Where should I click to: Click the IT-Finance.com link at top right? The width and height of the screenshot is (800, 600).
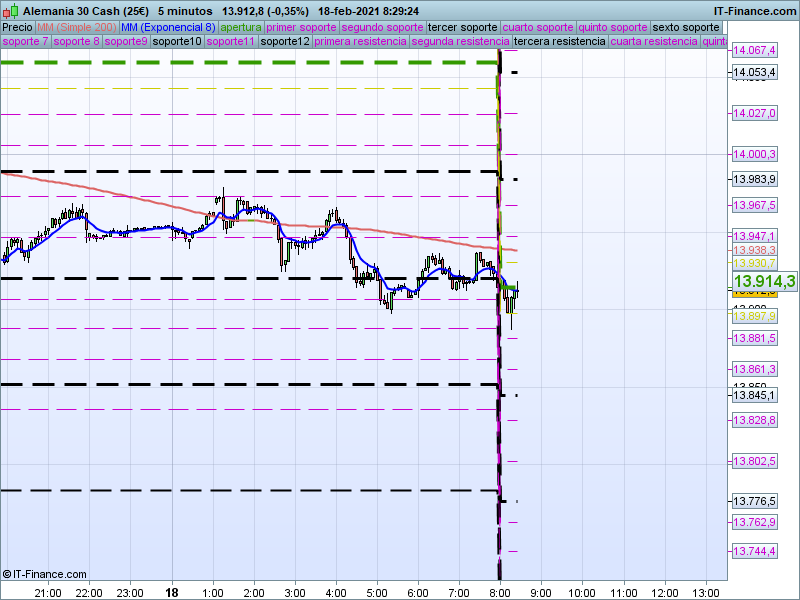point(754,9)
